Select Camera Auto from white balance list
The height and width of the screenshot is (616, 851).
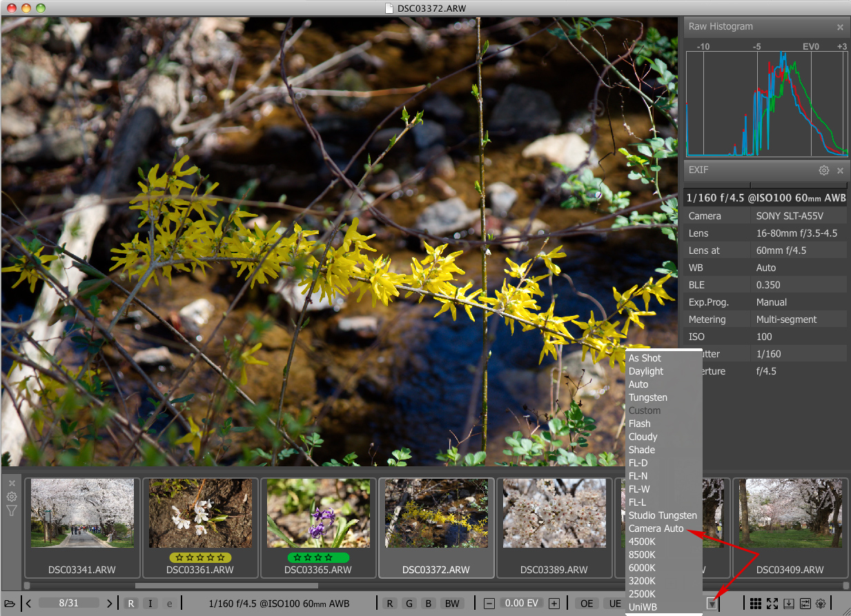pyautogui.click(x=656, y=528)
